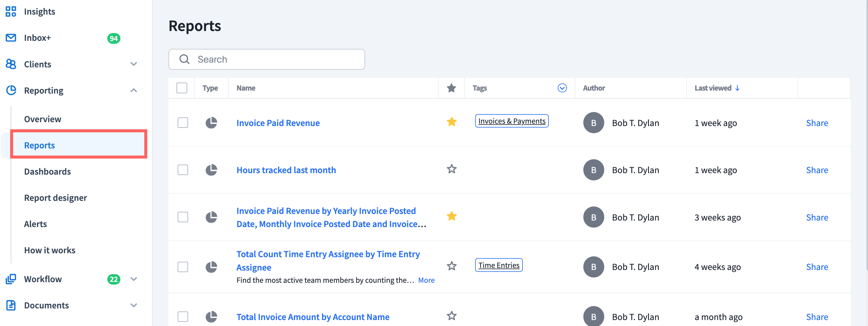Click the Time Entries tag
Image resolution: width=868 pixels, height=326 pixels.
pyautogui.click(x=498, y=266)
